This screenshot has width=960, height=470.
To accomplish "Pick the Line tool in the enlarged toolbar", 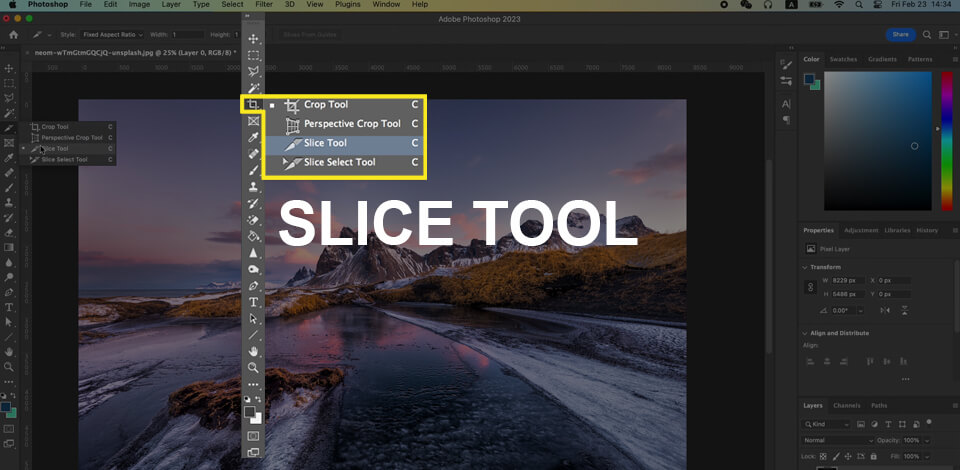I will point(253,335).
